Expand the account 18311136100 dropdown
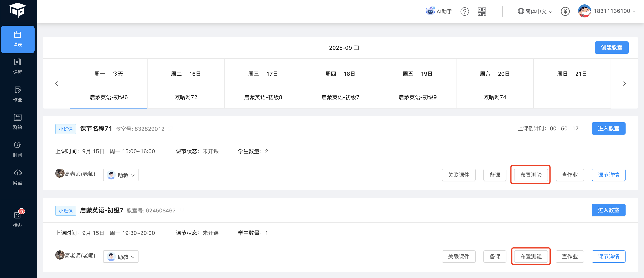This screenshot has width=644, height=278. click(612, 11)
